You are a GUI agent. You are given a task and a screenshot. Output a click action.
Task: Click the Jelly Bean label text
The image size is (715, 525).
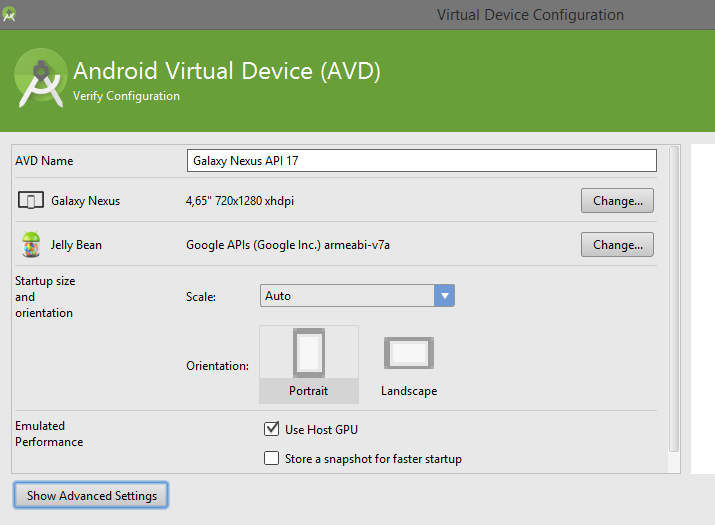pyautogui.click(x=76, y=245)
